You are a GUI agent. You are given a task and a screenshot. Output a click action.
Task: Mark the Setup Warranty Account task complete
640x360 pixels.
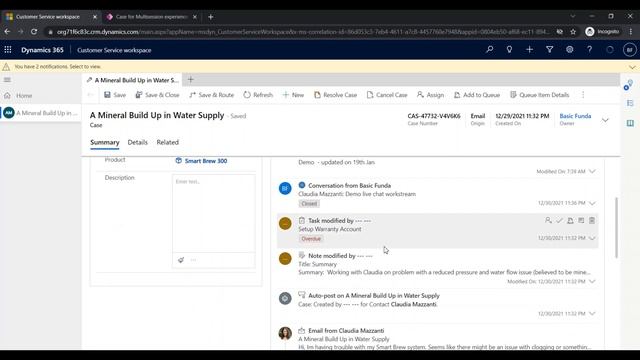point(559,220)
